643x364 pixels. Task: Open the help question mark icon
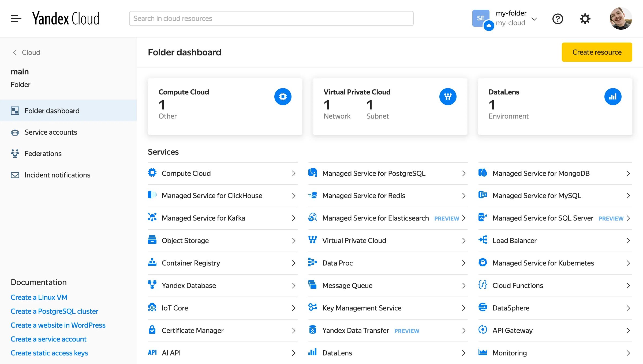(558, 19)
